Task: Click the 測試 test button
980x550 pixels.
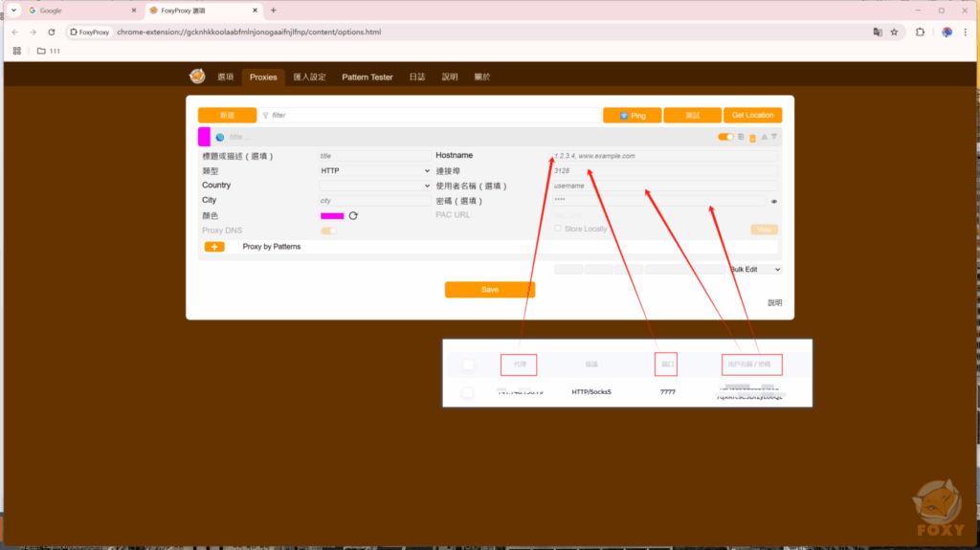Action: [x=693, y=115]
